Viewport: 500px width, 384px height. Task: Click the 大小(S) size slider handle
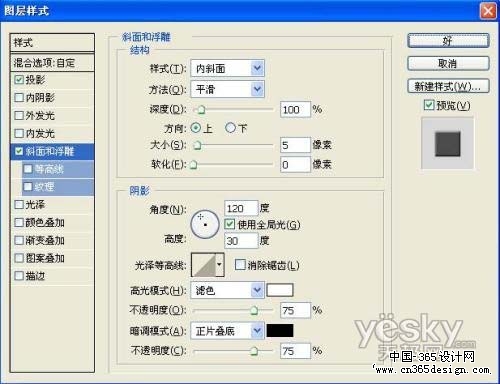[197, 145]
